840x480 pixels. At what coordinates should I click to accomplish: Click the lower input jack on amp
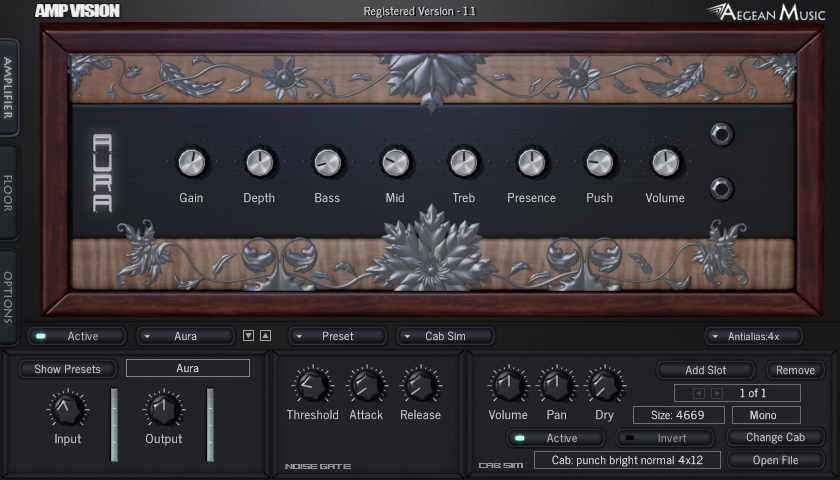tap(722, 189)
